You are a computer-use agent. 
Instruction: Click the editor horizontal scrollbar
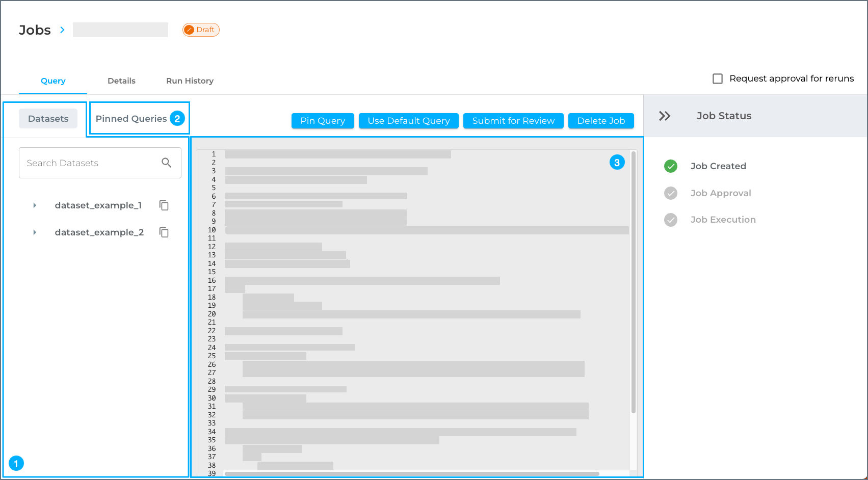(x=412, y=474)
